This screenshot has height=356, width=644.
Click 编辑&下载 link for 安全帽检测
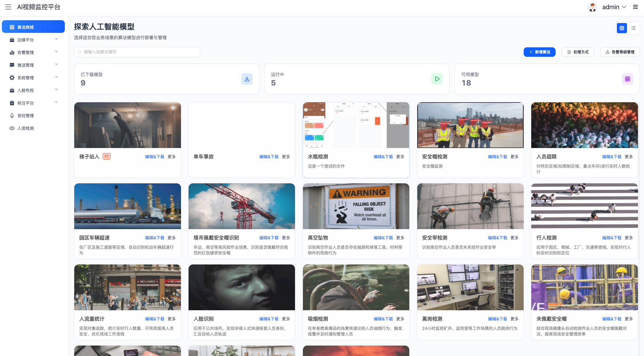click(497, 157)
